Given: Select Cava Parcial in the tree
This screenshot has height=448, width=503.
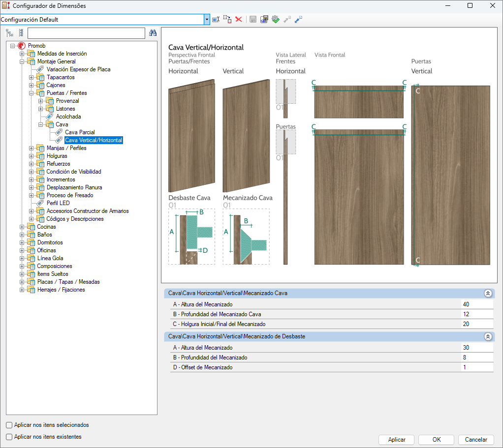Looking at the screenshot, I should pos(80,132).
